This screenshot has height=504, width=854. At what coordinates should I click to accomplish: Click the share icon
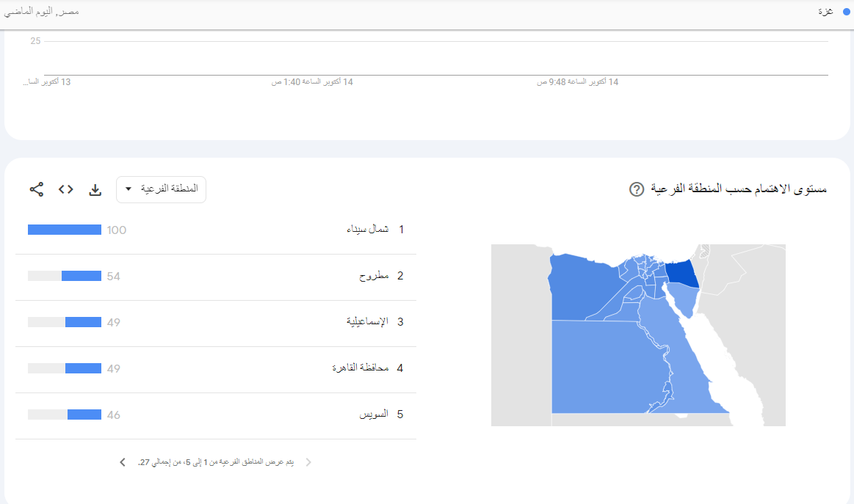[x=37, y=189]
